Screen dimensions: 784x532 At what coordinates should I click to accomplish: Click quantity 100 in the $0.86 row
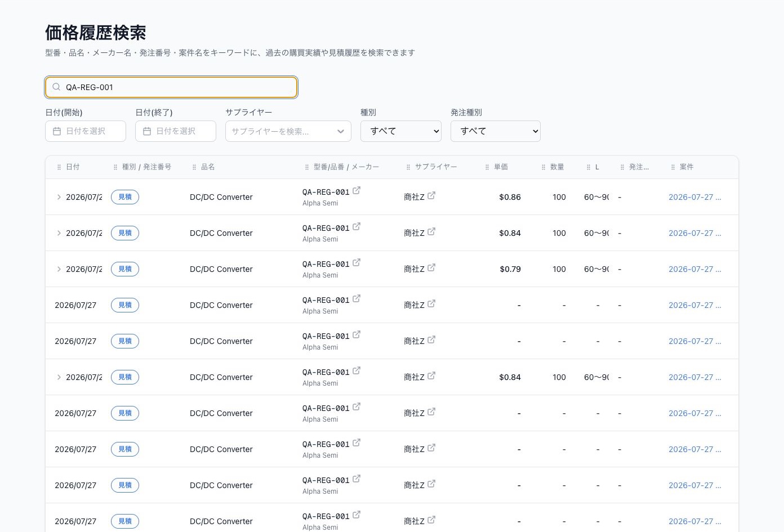click(x=559, y=197)
